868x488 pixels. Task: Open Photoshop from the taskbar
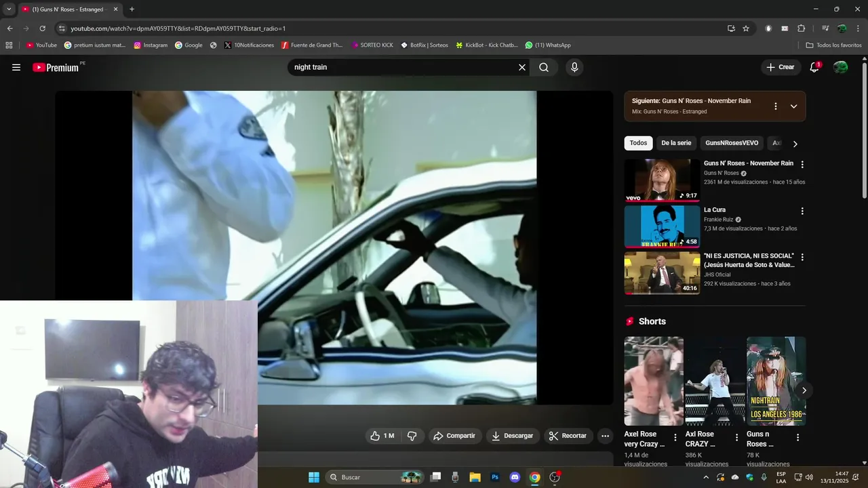click(495, 477)
